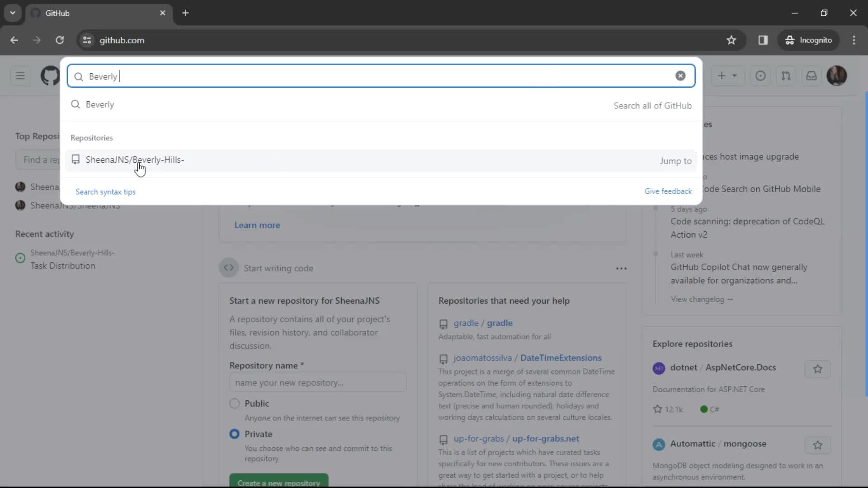Open the create new plus button
This screenshot has height=488, width=868.
pos(722,76)
